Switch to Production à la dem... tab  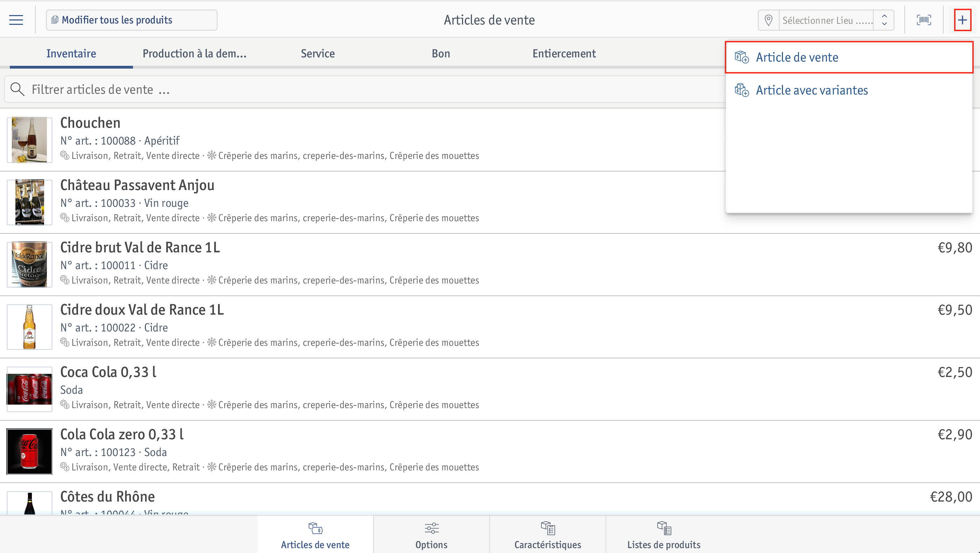point(194,54)
